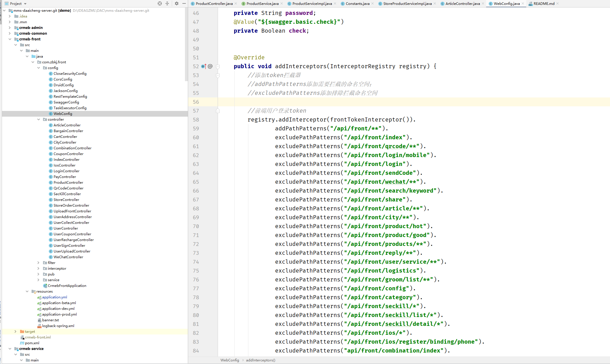
Task: Expand the target folder
Action: (x=15, y=332)
